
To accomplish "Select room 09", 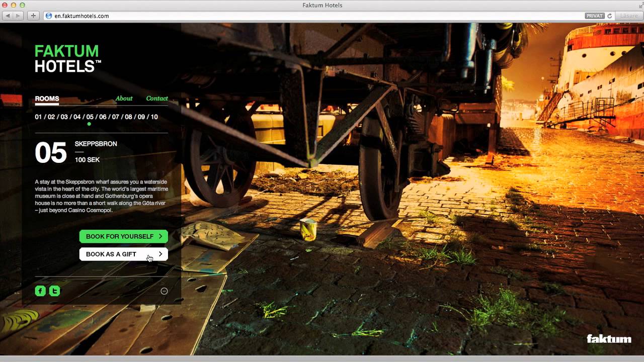I will tap(141, 117).
